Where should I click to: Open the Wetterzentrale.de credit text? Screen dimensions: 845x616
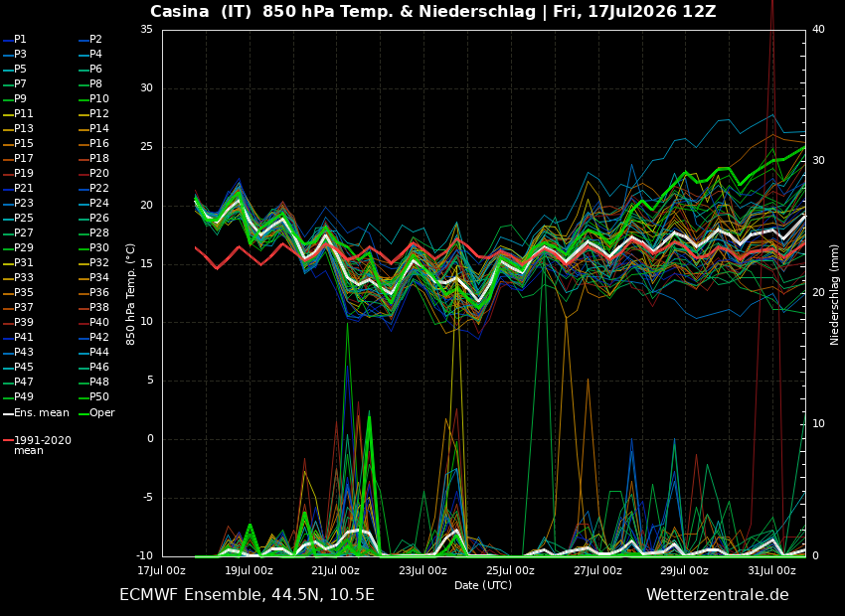point(718,595)
